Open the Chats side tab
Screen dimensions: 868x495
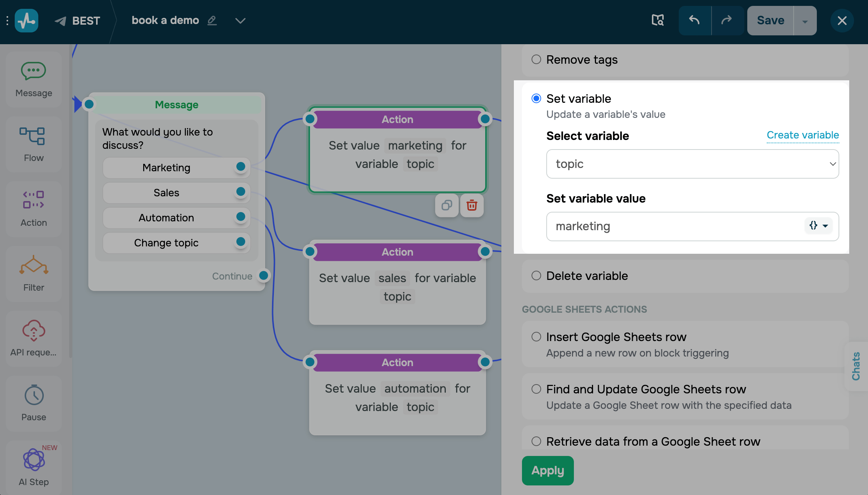tap(856, 366)
